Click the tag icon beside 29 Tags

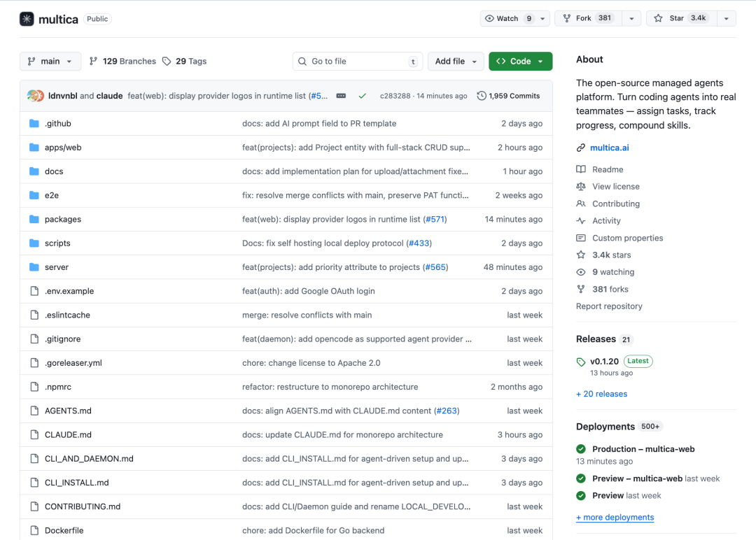point(167,61)
